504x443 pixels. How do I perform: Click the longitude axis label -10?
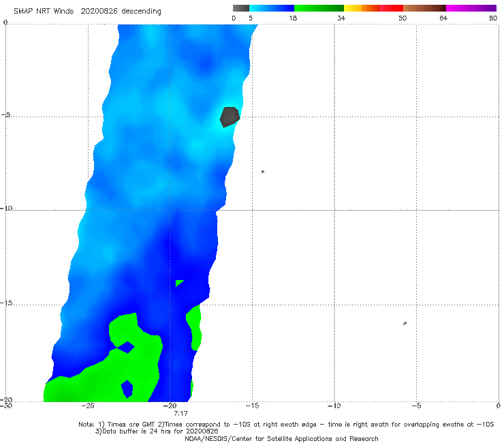pyautogui.click(x=334, y=406)
